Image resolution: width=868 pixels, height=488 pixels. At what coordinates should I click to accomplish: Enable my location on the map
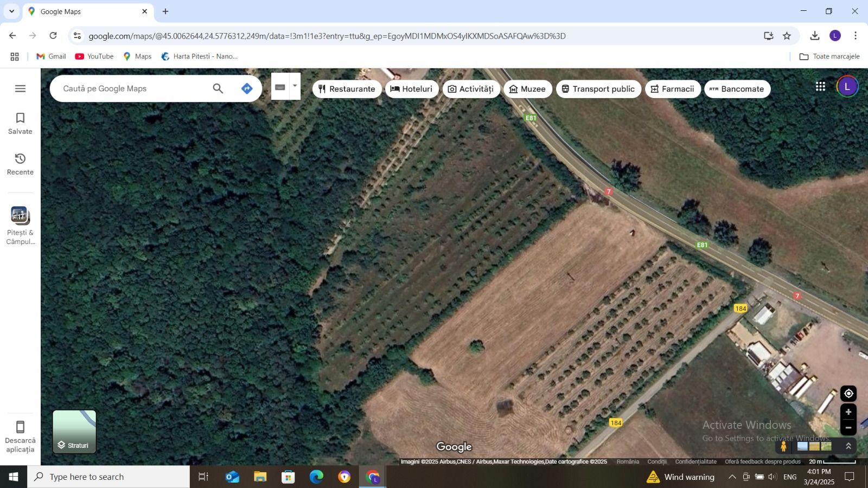pos(849,393)
